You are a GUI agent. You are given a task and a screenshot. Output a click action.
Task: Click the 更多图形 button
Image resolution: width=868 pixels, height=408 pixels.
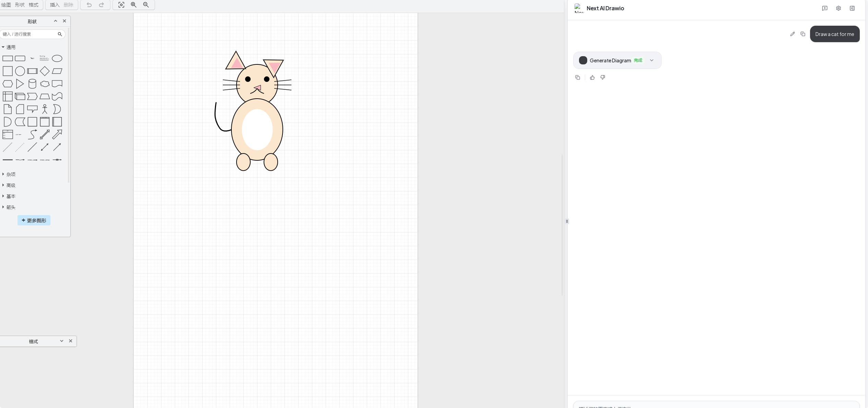pos(34,220)
